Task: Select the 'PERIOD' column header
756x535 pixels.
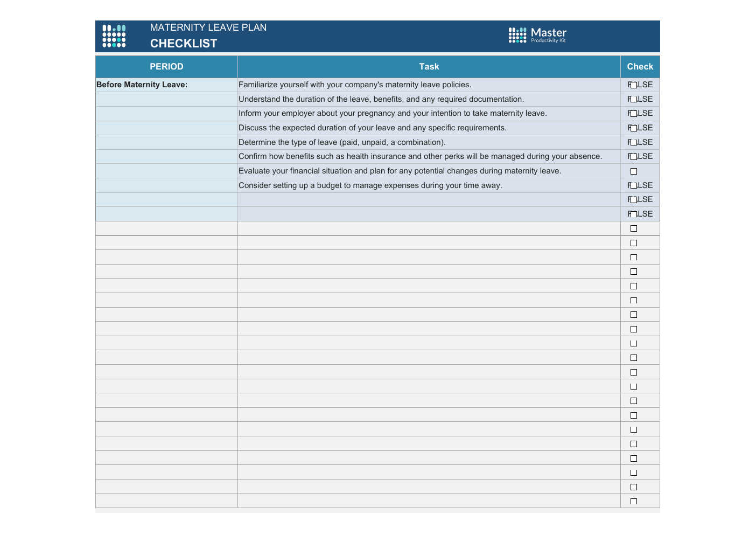Action: pos(166,67)
